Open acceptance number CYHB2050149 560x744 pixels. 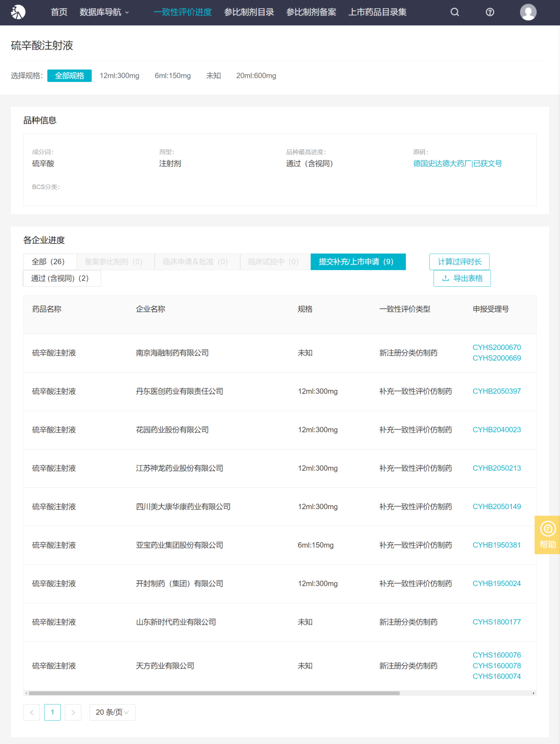[x=497, y=507]
